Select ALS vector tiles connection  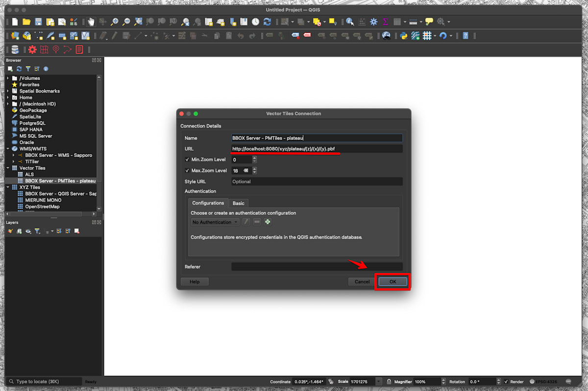coord(30,175)
